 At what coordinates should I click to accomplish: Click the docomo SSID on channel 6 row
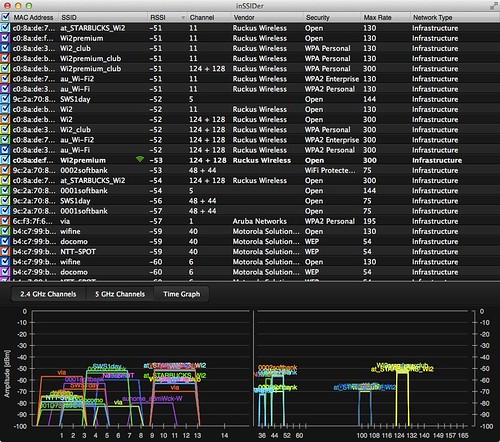click(x=74, y=272)
